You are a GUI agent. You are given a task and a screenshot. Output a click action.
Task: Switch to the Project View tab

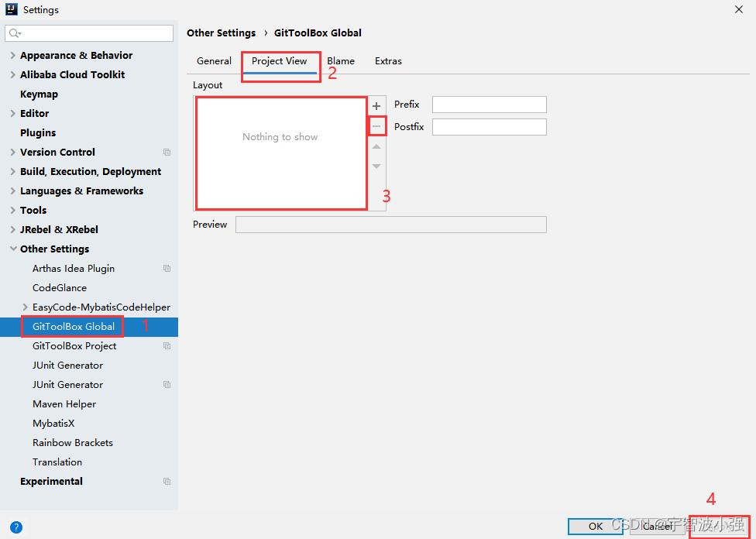tap(280, 61)
